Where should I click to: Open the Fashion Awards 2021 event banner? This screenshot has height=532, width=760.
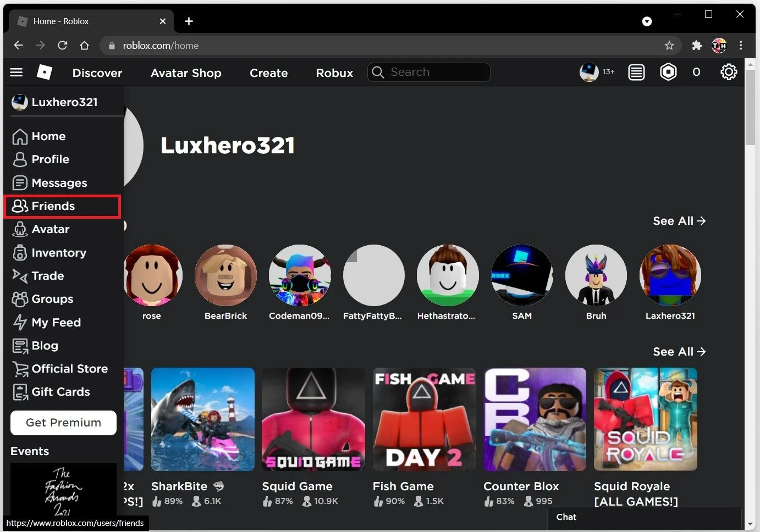pyautogui.click(x=63, y=490)
